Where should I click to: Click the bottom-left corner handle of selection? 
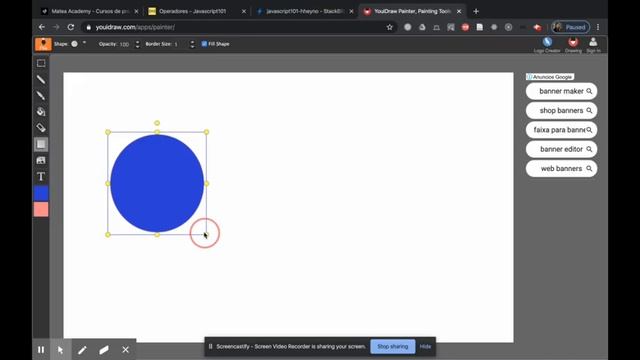click(108, 235)
